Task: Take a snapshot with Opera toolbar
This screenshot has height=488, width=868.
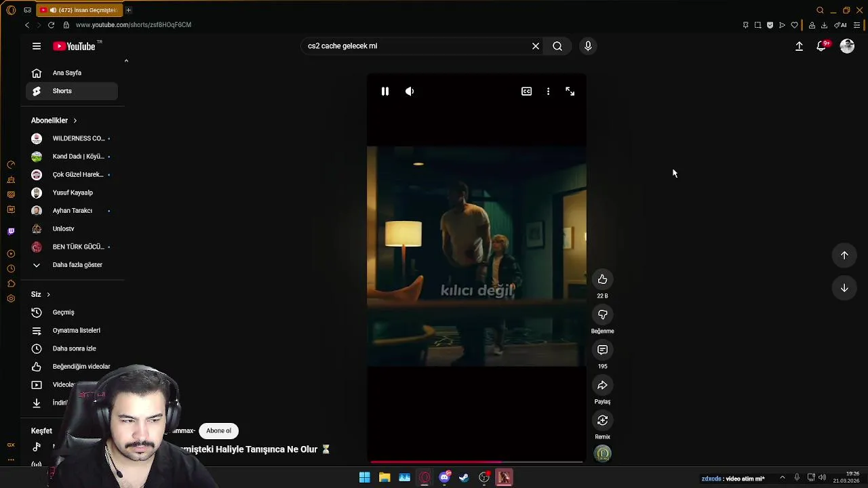Action: (x=757, y=25)
